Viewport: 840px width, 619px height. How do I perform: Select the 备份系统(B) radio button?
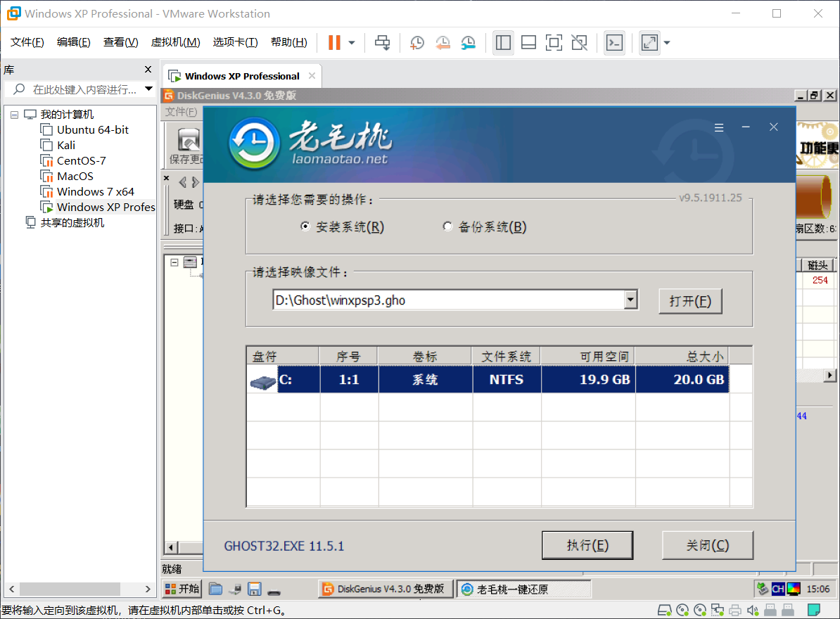pos(448,226)
